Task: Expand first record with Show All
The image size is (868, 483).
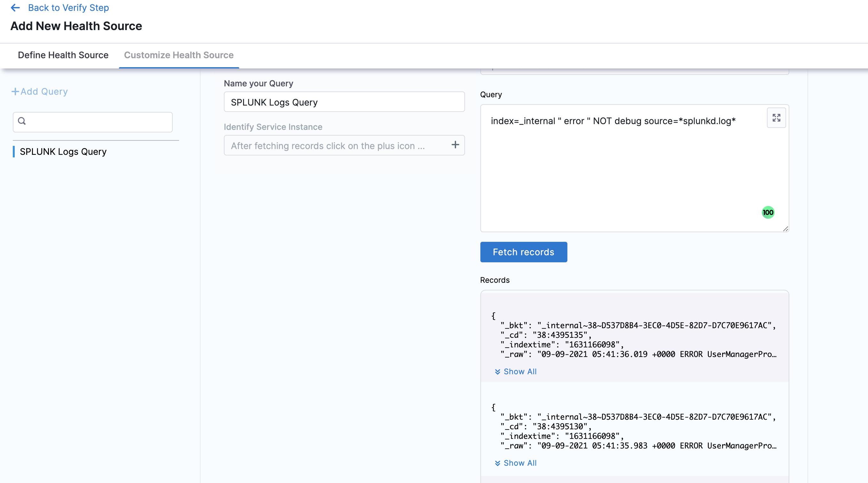Action: [x=520, y=371]
